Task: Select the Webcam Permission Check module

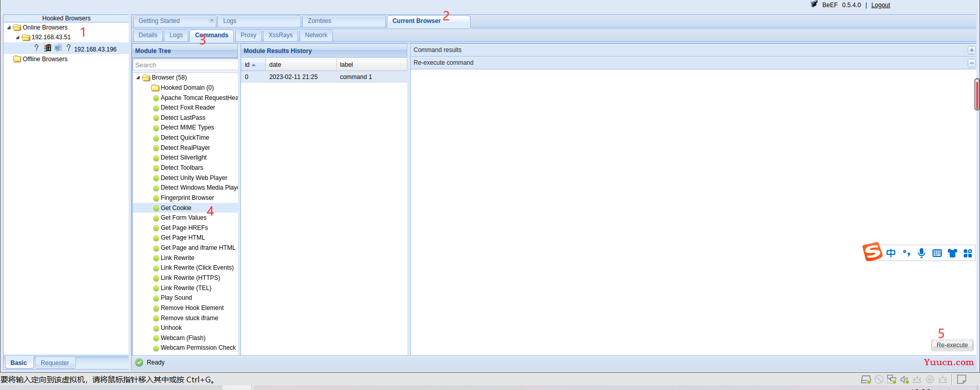Action: click(x=198, y=348)
